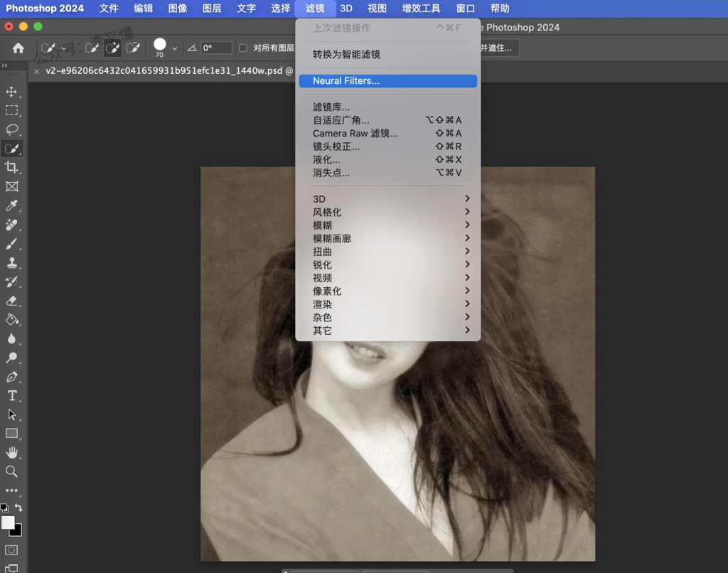Enable Sample All Layers checkbox
The image size is (728, 573).
243,48
